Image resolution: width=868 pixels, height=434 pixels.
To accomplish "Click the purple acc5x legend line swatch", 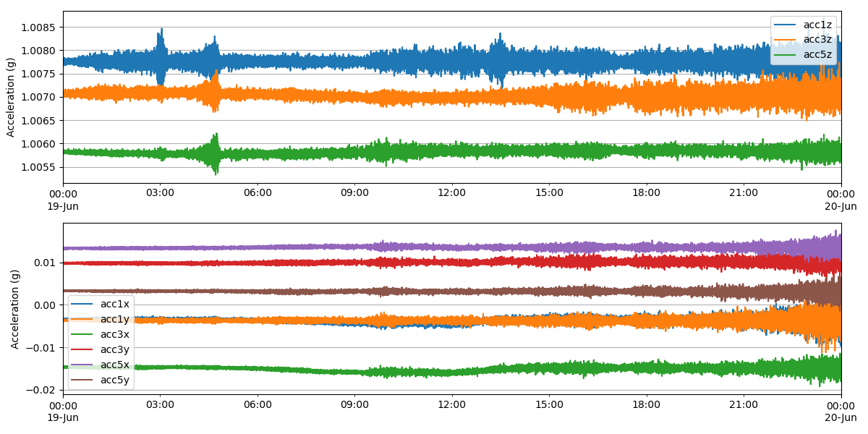I will click(83, 365).
